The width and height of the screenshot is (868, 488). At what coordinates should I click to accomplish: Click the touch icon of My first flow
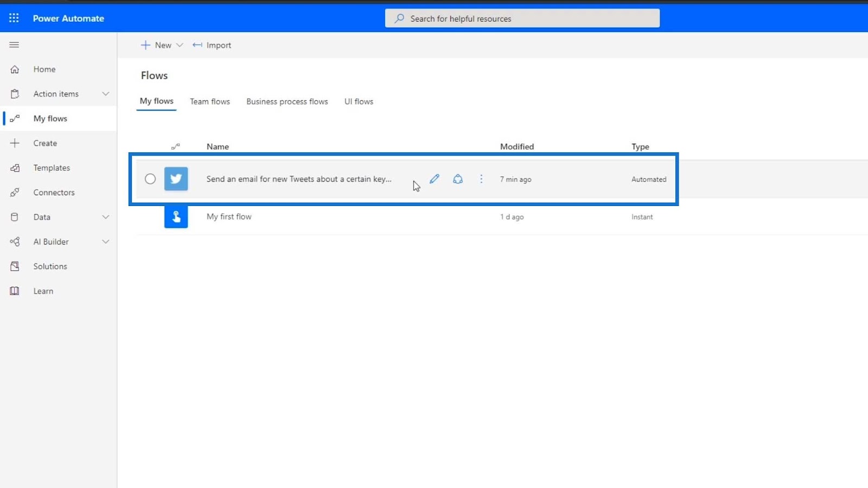[176, 216]
